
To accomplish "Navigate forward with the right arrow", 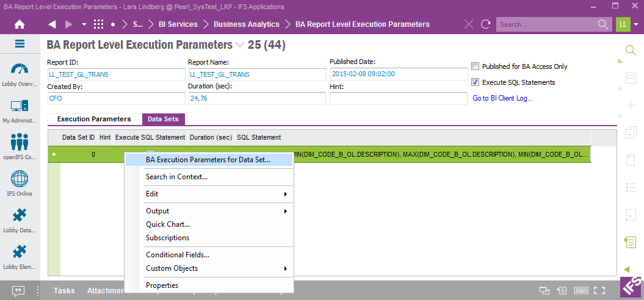I will 68,24.
